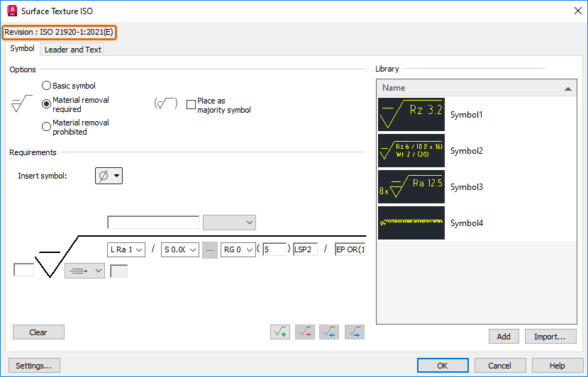Open Help for the dialog

558,366
